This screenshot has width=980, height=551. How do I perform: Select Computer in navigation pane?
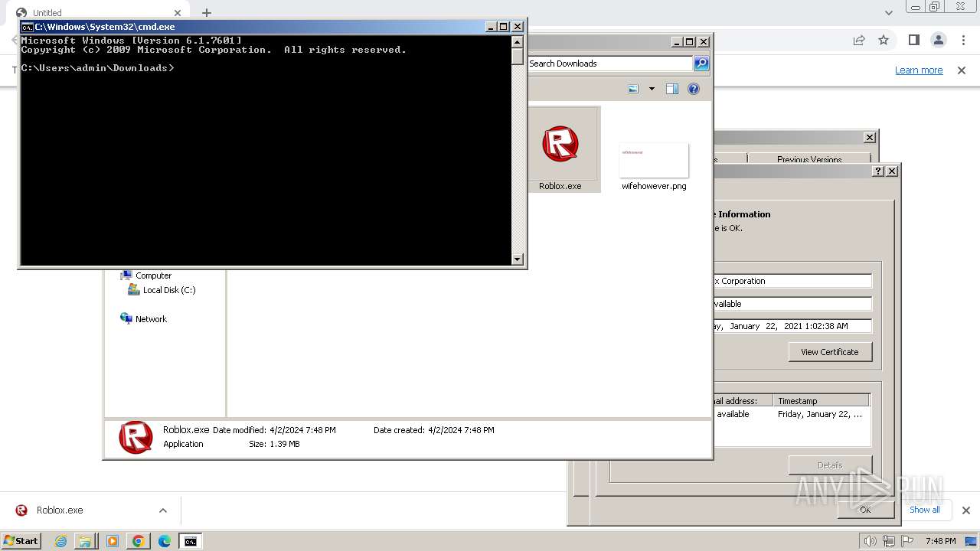pos(153,275)
